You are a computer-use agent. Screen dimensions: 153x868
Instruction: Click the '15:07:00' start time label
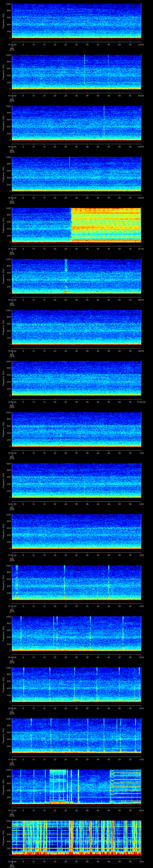click(12, 810)
